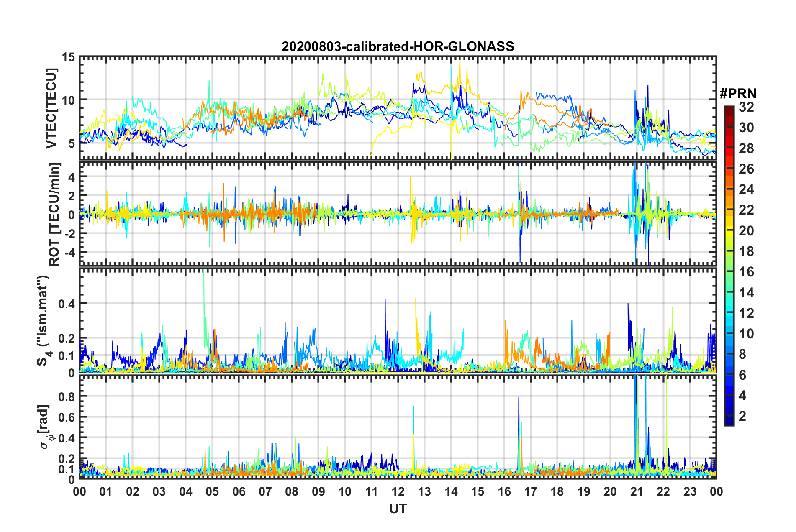Click x-axis tick label '07'
This screenshot has width=796, height=532.
(265, 491)
